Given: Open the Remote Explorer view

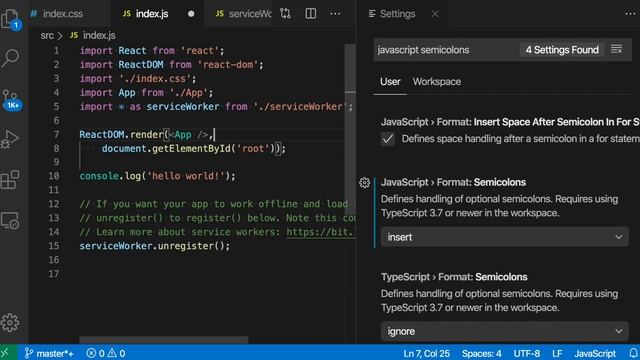Looking at the screenshot, I should coord(10,220).
